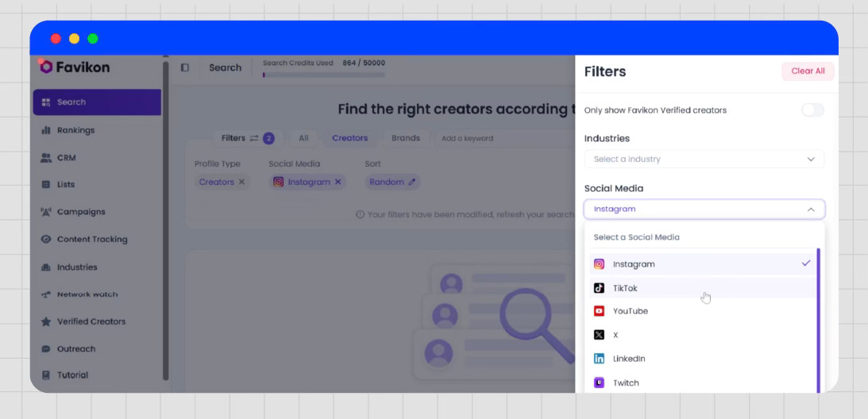The image size is (868, 419).
Task: Click the info icon by filters modified notice
Action: point(361,214)
